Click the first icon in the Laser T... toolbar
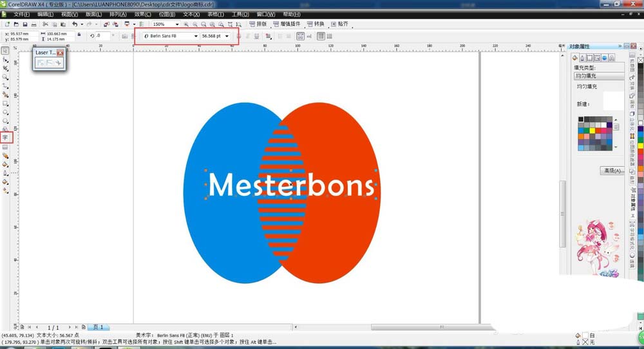This screenshot has width=644, height=349. tap(40, 62)
